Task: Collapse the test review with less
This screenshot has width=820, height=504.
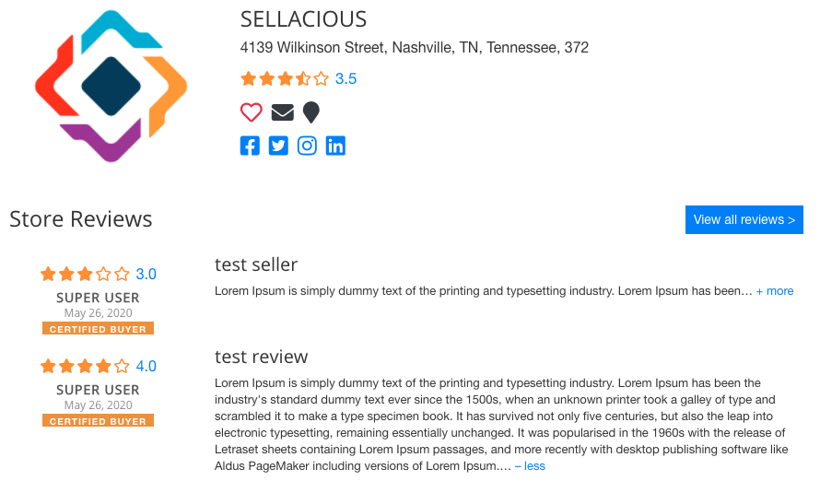Action: click(530, 466)
